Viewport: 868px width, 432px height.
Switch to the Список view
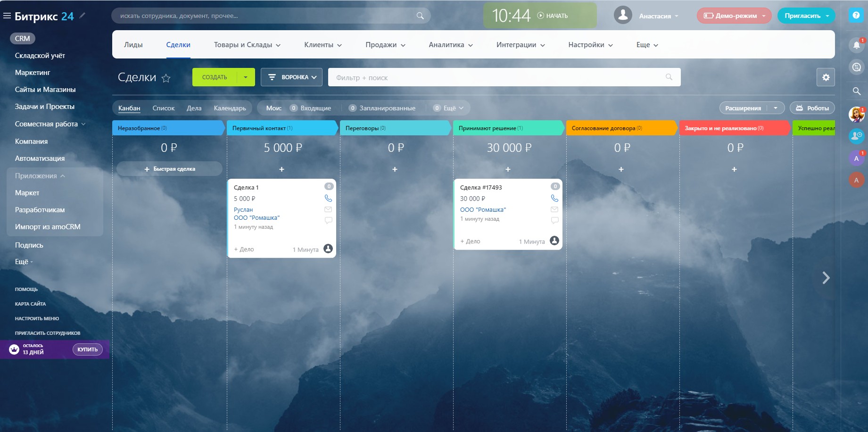[164, 108]
